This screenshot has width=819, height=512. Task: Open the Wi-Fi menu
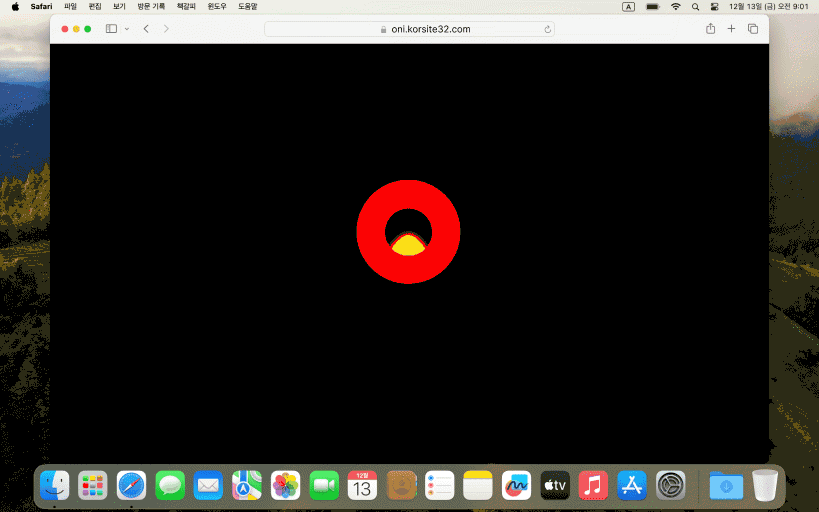(x=676, y=7)
